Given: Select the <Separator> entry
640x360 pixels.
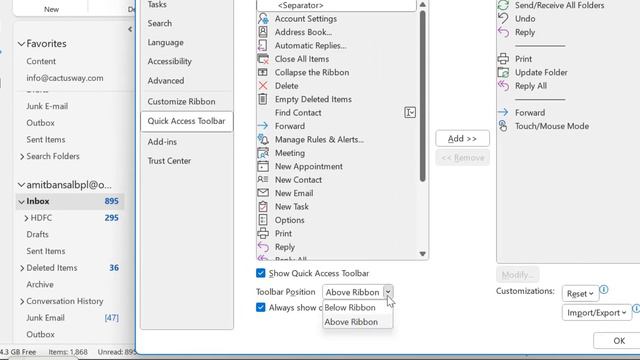Looking at the screenshot, I should coord(336,5).
